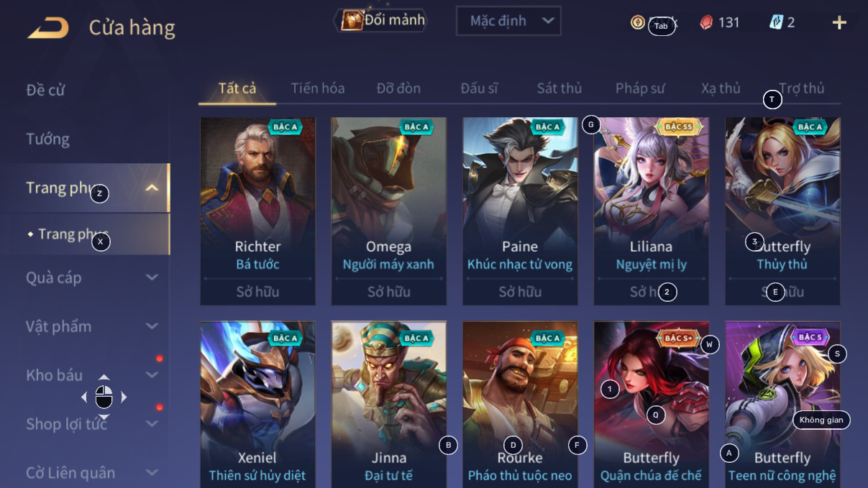
Task: Expand the Vật phẩm sidebar section
Action: (152, 326)
